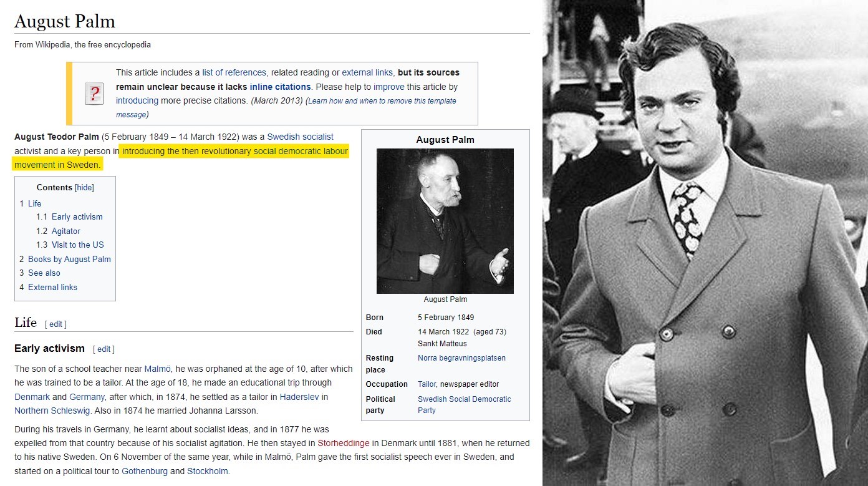Follow the 'Stockholm' link

[208, 471]
